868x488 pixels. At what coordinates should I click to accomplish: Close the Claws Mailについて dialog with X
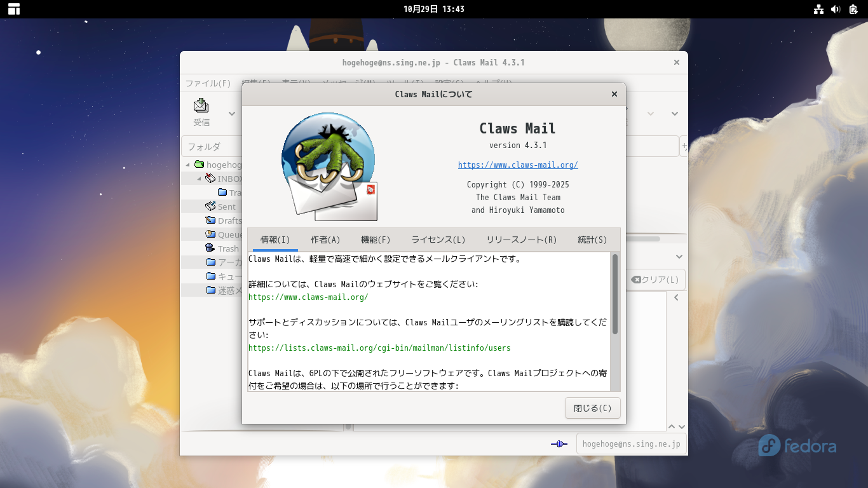[x=614, y=94]
